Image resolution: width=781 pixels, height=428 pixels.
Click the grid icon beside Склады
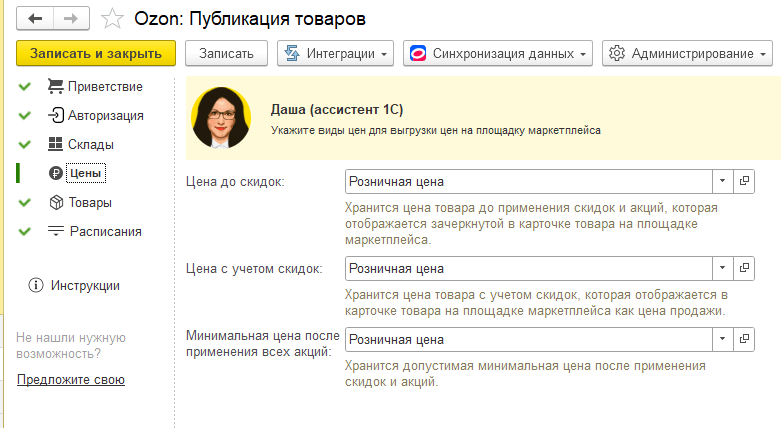(55, 144)
